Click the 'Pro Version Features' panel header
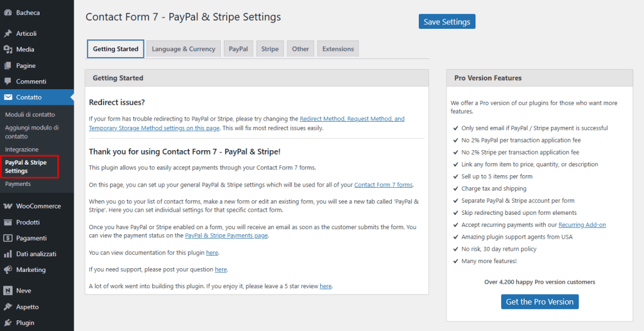This screenshot has height=331, width=644. pos(540,78)
